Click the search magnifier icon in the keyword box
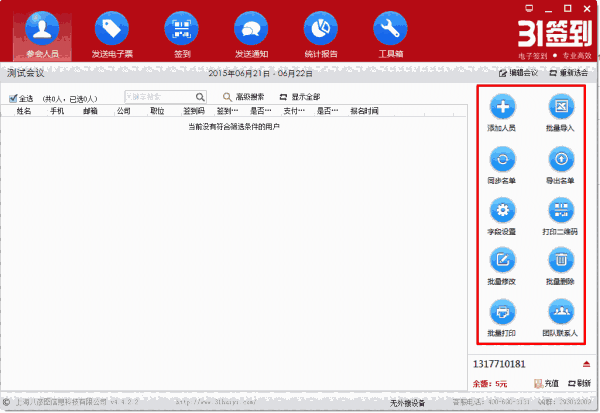600x413 pixels. (x=200, y=97)
